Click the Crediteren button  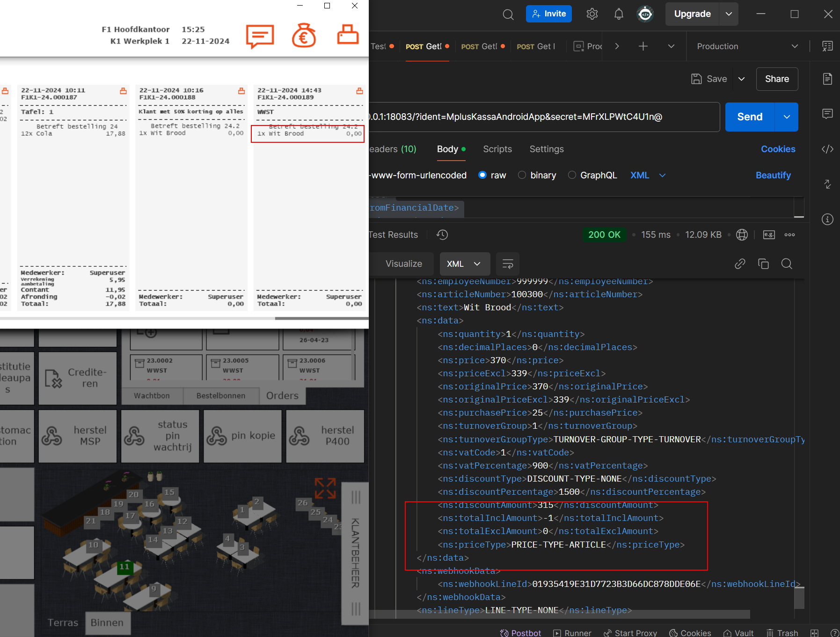coord(78,378)
